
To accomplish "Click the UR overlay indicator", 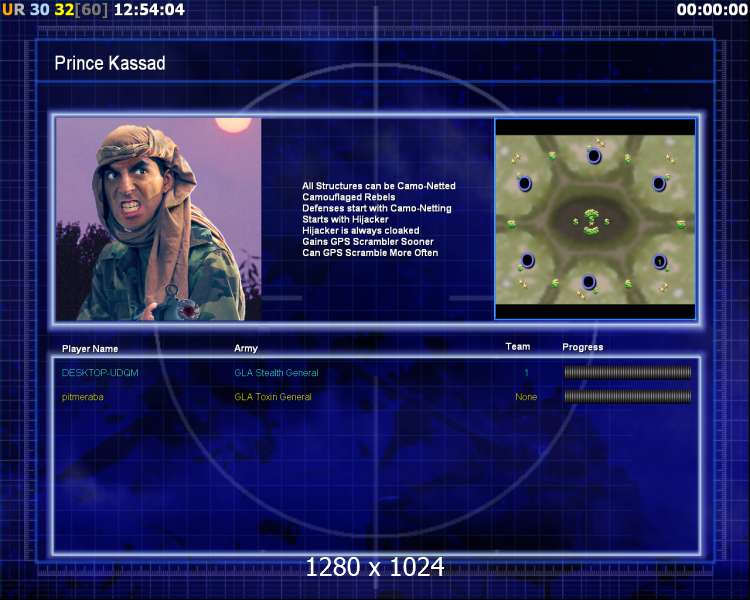I will (x=13, y=10).
